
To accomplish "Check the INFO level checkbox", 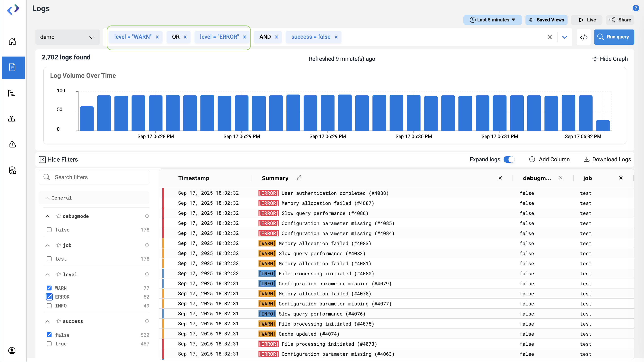I will click(x=49, y=306).
